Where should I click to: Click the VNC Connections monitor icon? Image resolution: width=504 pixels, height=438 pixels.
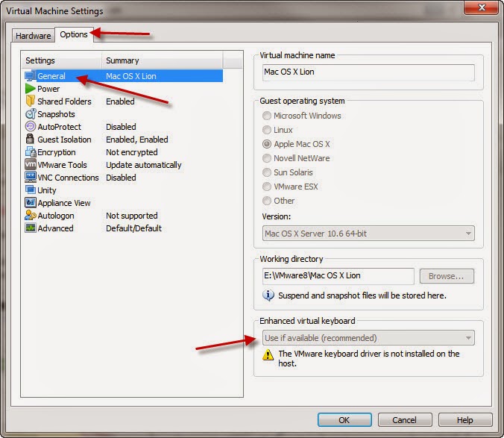[31, 177]
